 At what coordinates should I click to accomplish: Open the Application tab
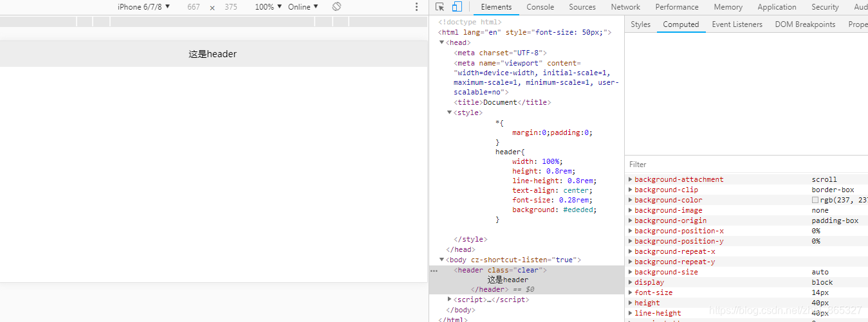[x=777, y=7]
